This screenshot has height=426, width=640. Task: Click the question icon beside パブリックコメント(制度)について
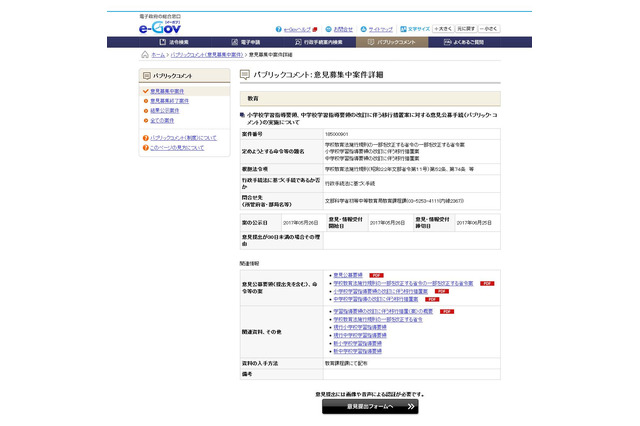tap(146, 138)
